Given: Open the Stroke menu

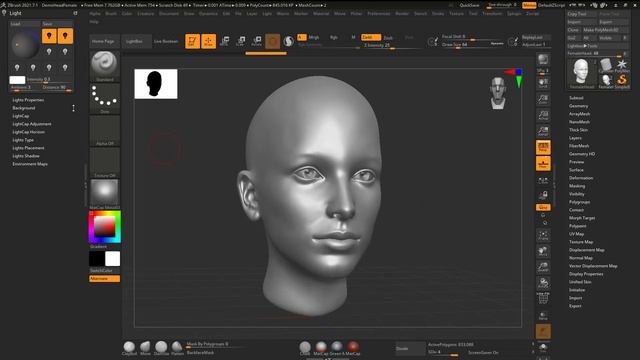Looking at the screenshot, I should [438, 13].
